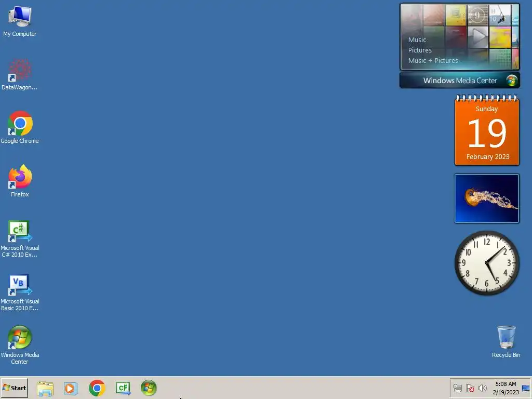Screen dimensions: 532x399
Task: Click the Windows logo orb in Media Center gadget
Action: tap(512, 81)
